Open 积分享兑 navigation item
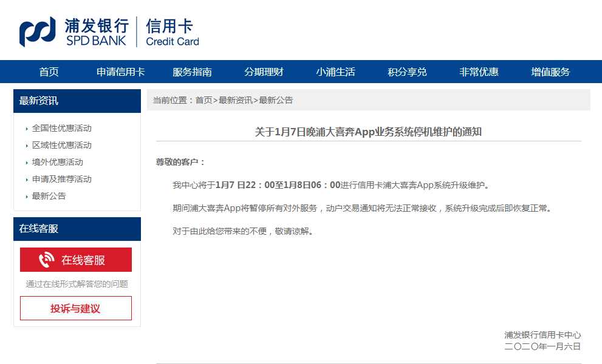This screenshot has height=364, width=602. coord(407,72)
